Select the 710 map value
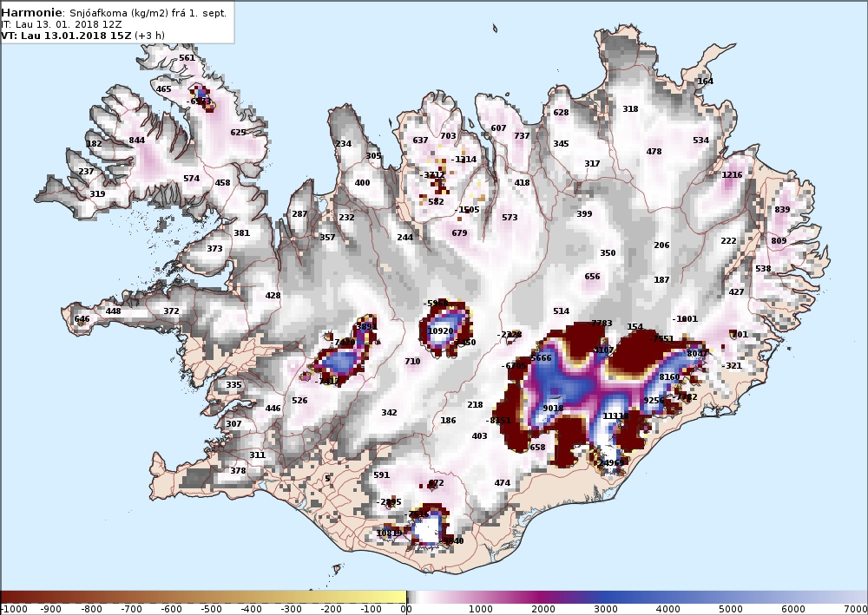 pyautogui.click(x=412, y=362)
